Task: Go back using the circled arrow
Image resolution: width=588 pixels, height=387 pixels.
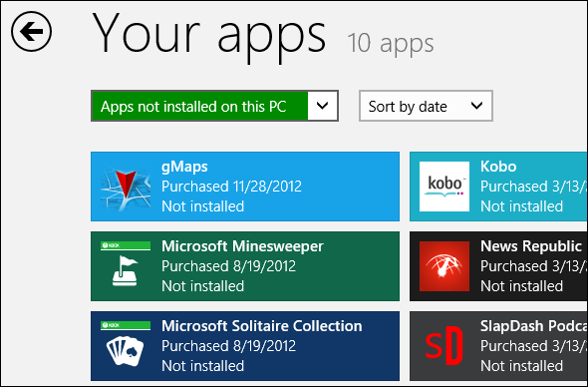Action: 32,31
